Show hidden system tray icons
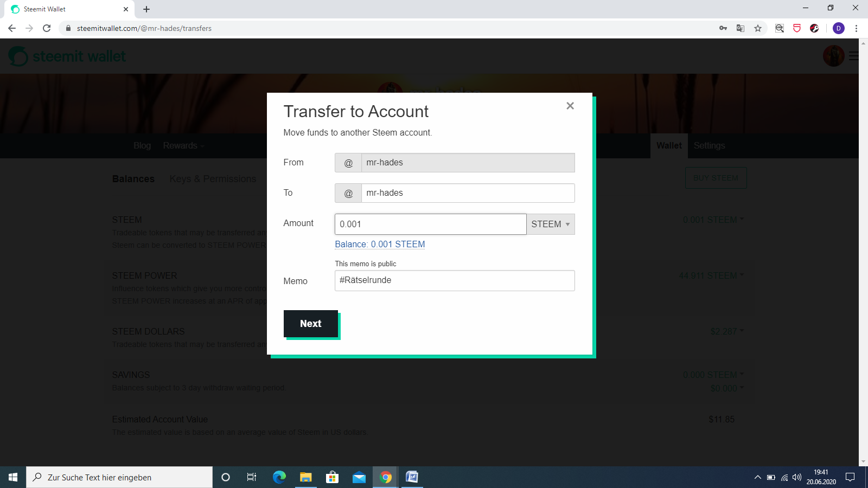This screenshot has width=868, height=488. pos(757,477)
